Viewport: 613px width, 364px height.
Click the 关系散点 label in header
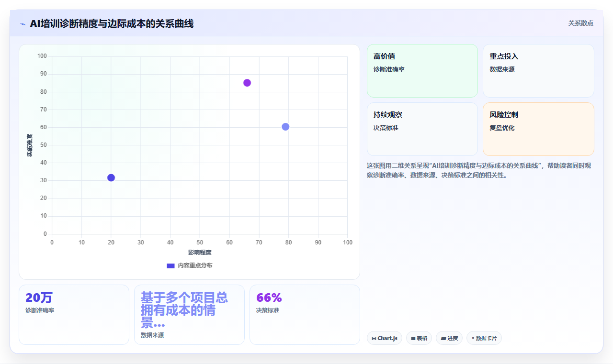click(580, 23)
